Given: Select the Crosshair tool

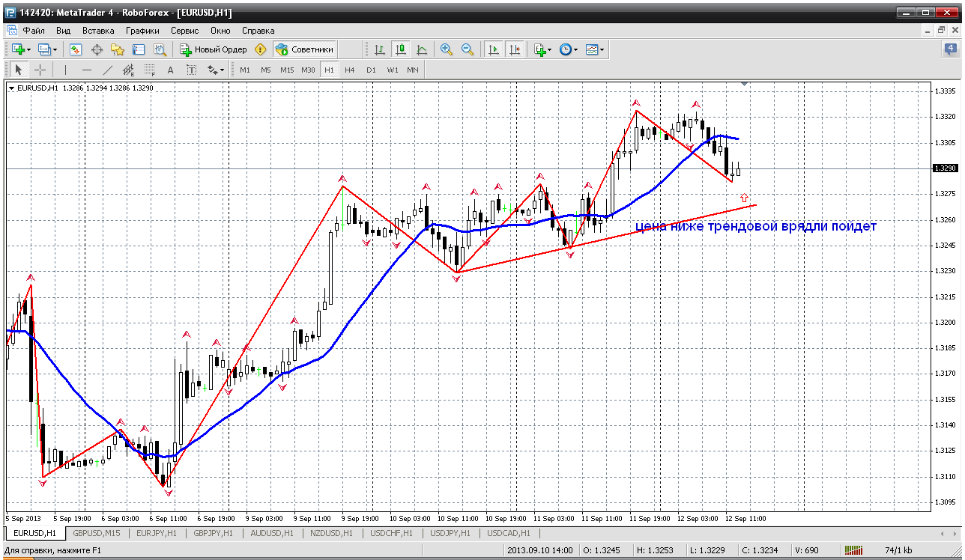Looking at the screenshot, I should [40, 70].
